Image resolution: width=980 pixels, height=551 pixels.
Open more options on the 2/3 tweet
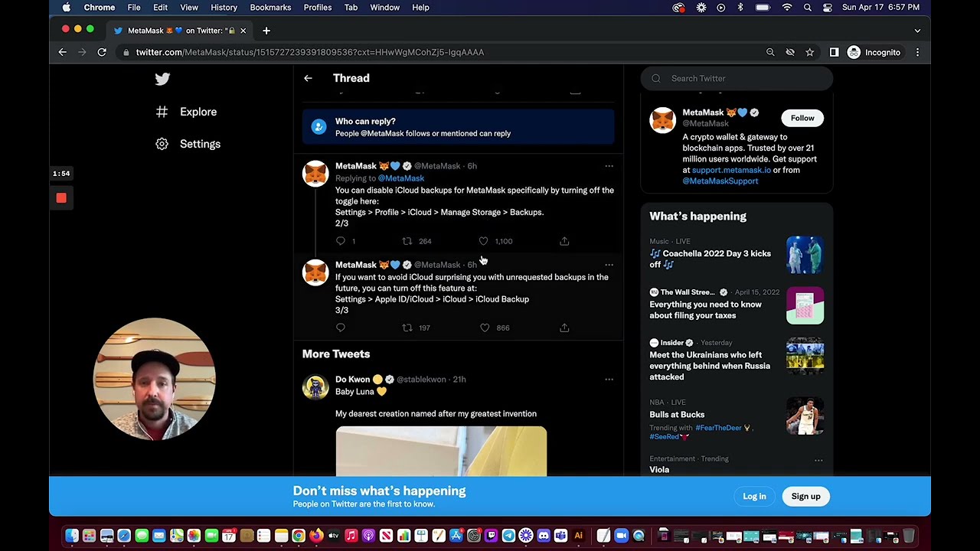click(609, 166)
